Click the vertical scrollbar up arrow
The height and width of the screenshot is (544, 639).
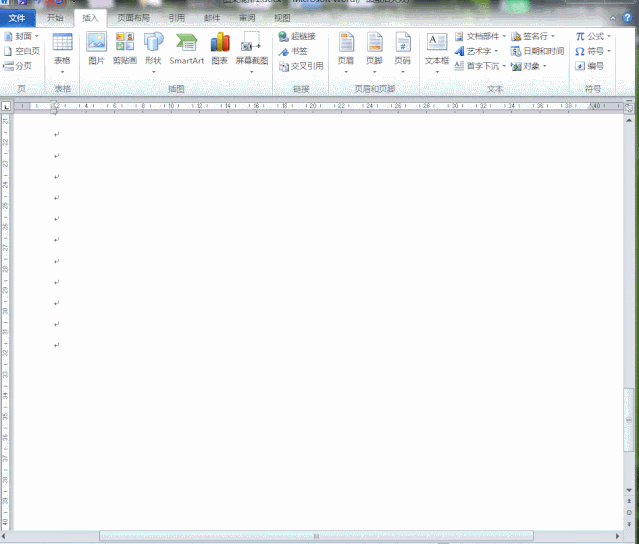pos(629,120)
